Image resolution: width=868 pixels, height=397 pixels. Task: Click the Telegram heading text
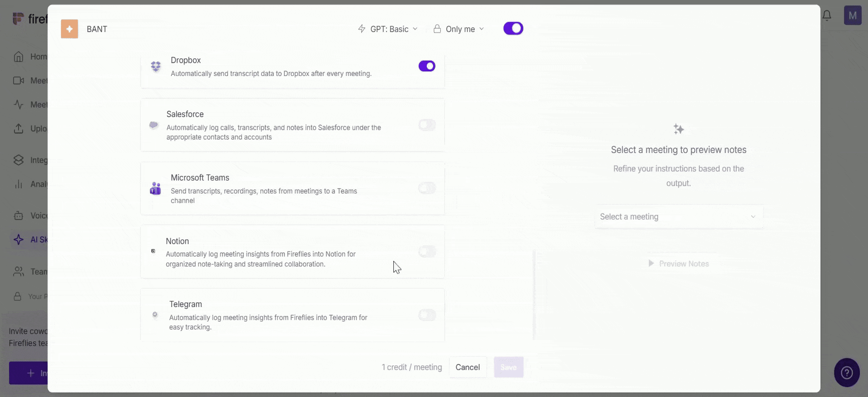pyautogui.click(x=185, y=304)
